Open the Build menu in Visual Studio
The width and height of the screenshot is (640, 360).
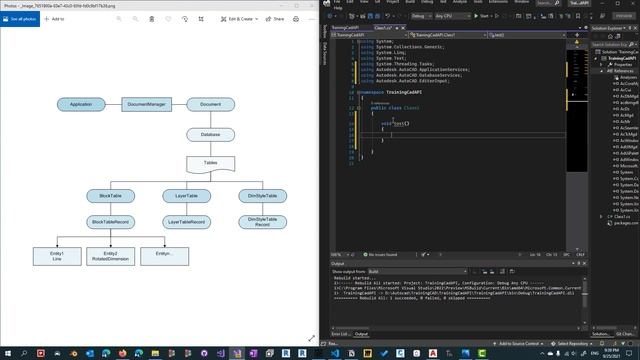click(410, 2)
